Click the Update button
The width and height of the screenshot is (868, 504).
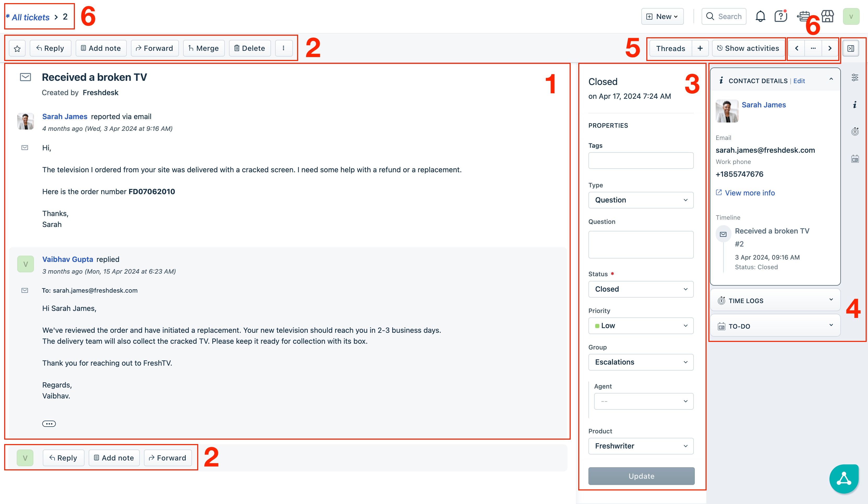(x=641, y=476)
